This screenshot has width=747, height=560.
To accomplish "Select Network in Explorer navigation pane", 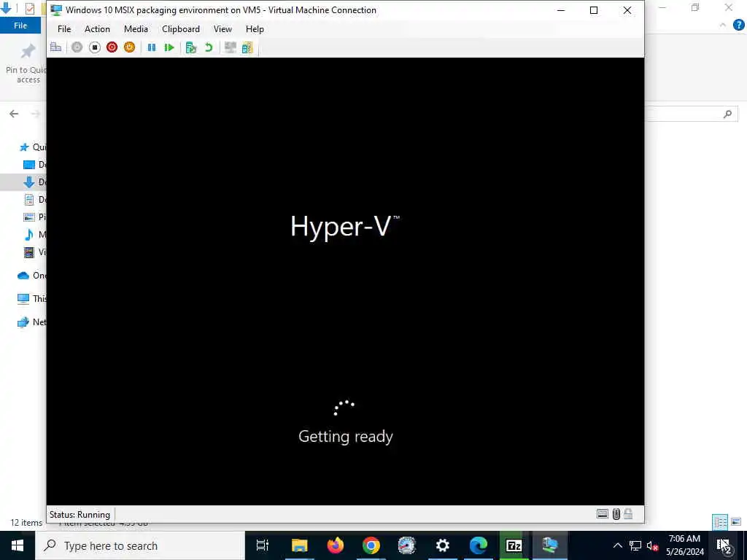I will click(x=31, y=322).
